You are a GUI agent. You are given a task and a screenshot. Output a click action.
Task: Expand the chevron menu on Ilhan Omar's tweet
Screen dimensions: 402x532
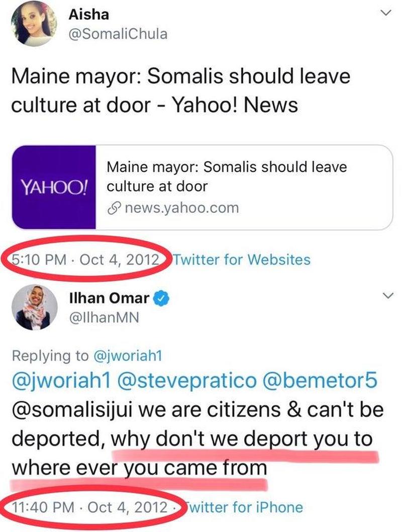coord(387,295)
